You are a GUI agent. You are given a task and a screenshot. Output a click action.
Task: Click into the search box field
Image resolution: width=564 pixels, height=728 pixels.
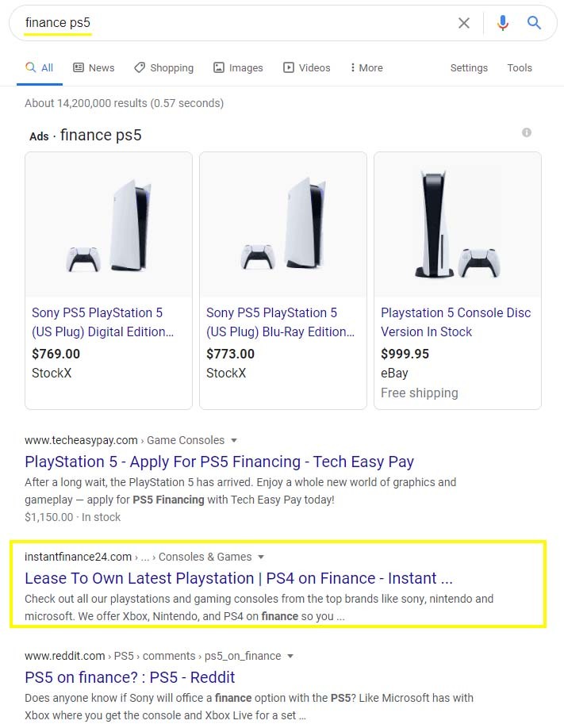coord(238,23)
